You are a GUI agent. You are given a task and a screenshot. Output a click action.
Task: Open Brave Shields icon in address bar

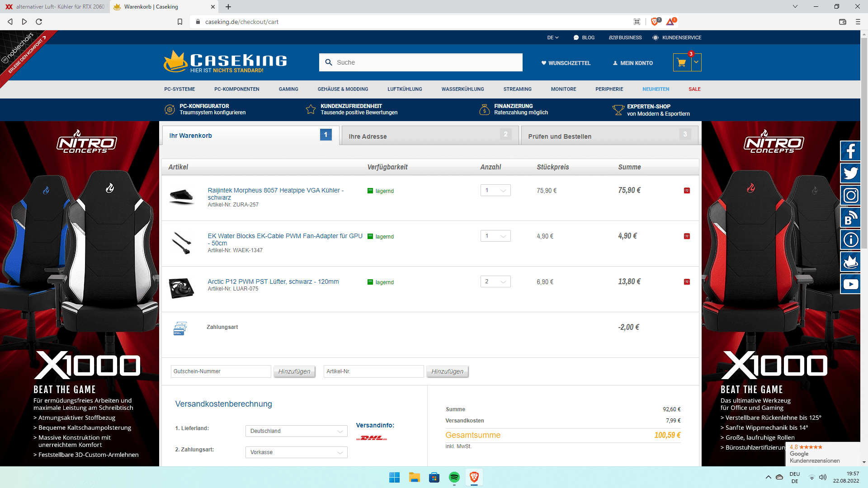click(655, 22)
